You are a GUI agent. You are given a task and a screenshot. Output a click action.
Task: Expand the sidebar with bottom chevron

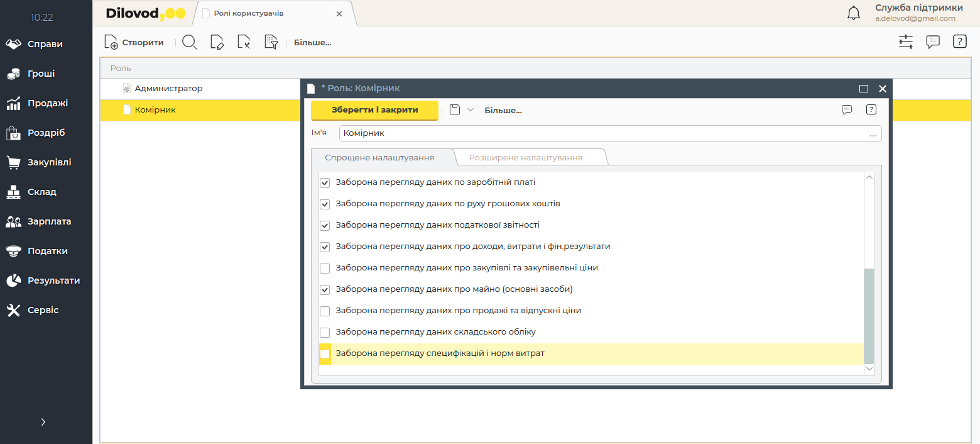[43, 422]
